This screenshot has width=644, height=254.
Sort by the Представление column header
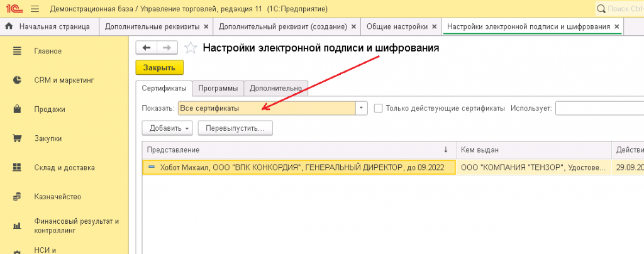tap(296, 150)
